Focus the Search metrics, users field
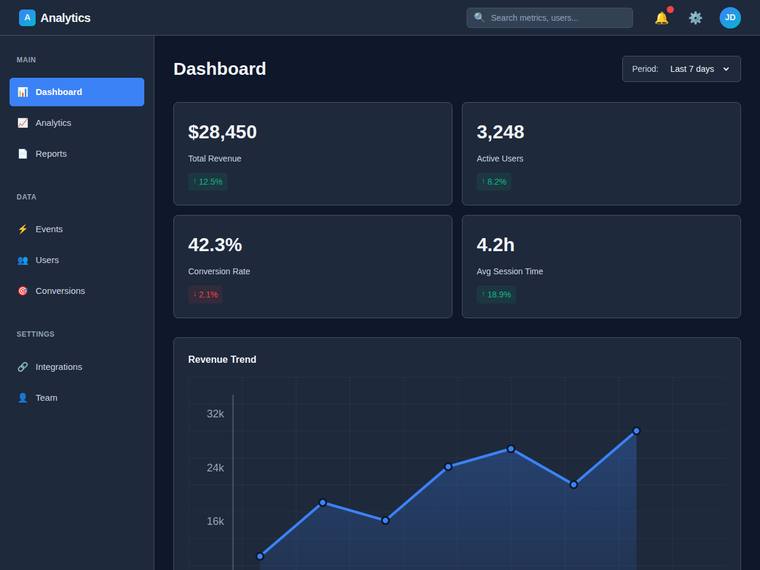This screenshot has width=760, height=570. coord(550,18)
